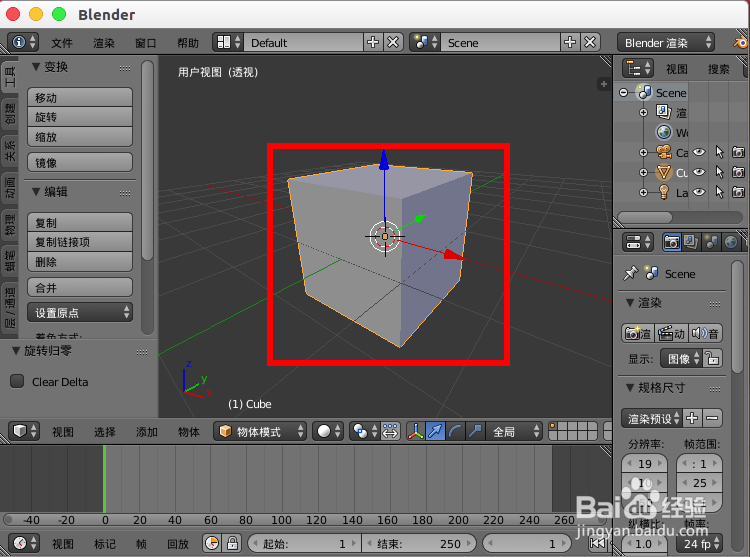Toggle Camera visibility eye
This screenshot has width=750, height=557.
click(699, 152)
